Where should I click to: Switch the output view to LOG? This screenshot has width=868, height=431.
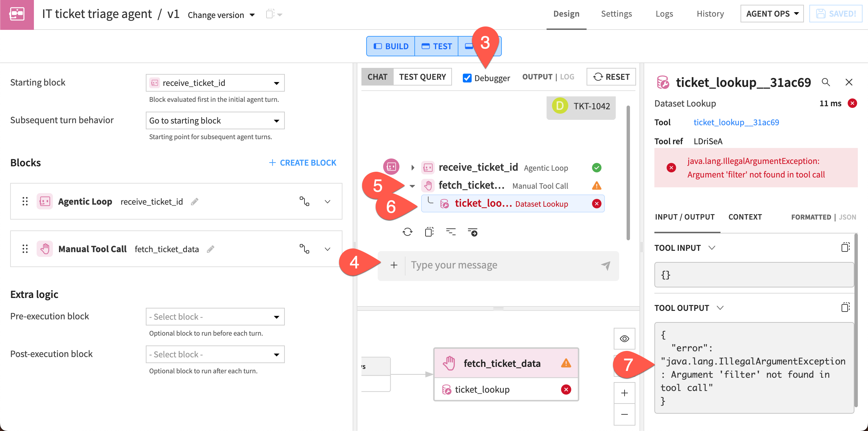(567, 77)
